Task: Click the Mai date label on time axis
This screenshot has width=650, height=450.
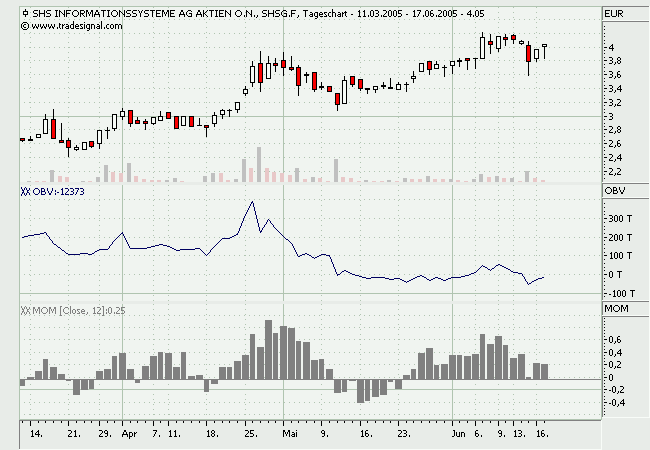Action: point(290,434)
